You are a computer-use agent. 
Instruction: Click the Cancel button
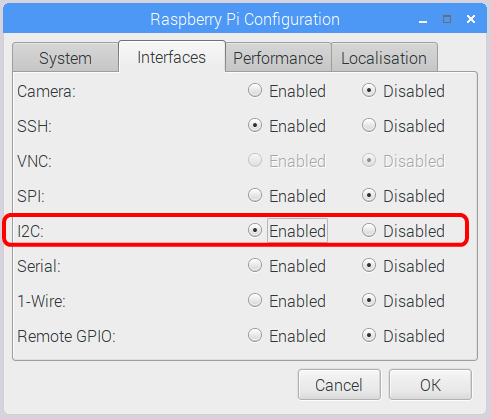(x=339, y=385)
